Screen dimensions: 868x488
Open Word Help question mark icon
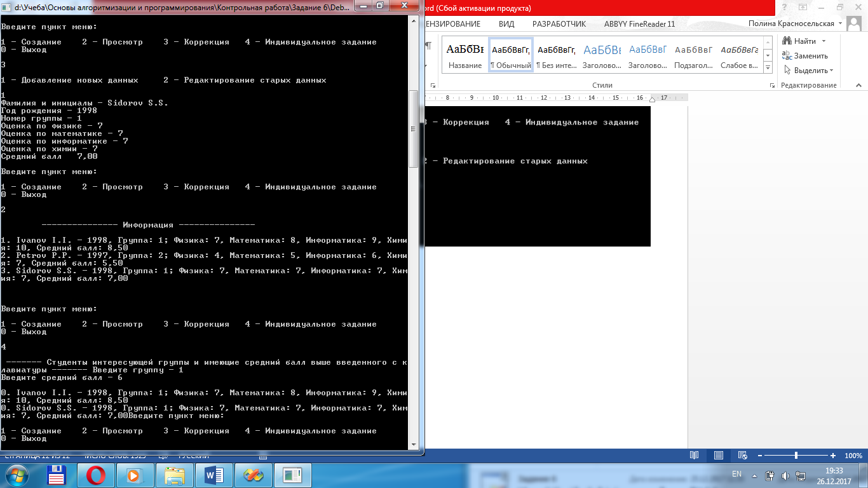[785, 7]
